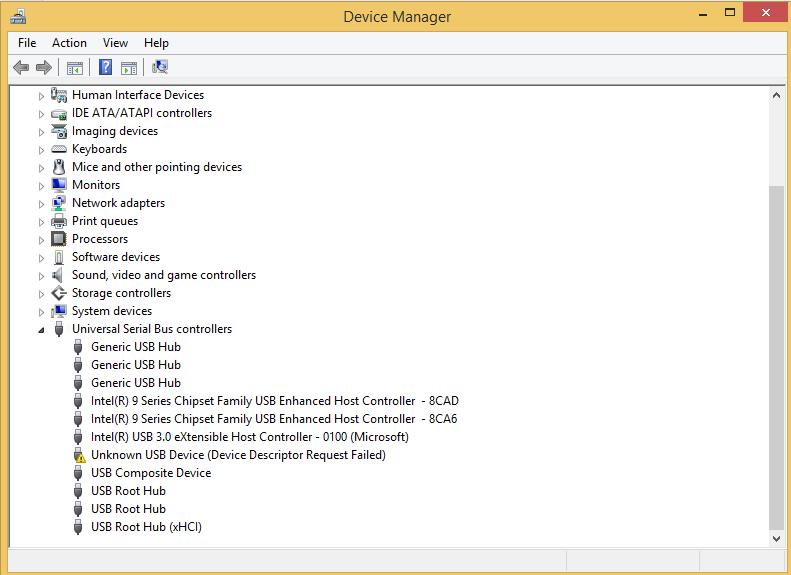Select the Storage controllers label

122,293
